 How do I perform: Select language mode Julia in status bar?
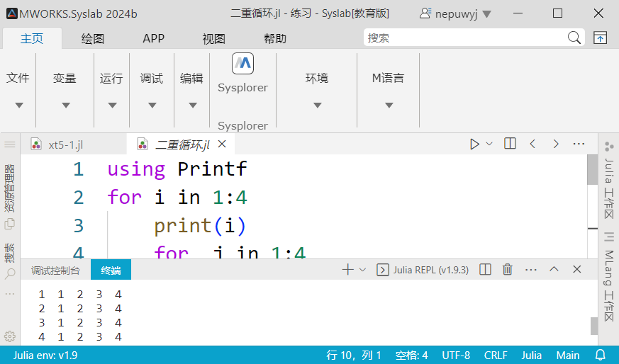click(x=531, y=356)
